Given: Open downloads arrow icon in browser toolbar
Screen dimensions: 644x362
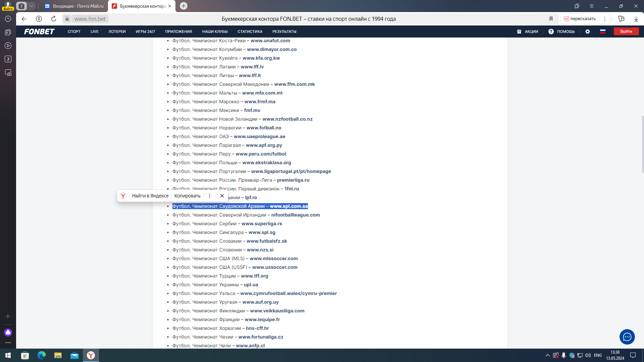Looking at the screenshot, I should [x=636, y=19].
